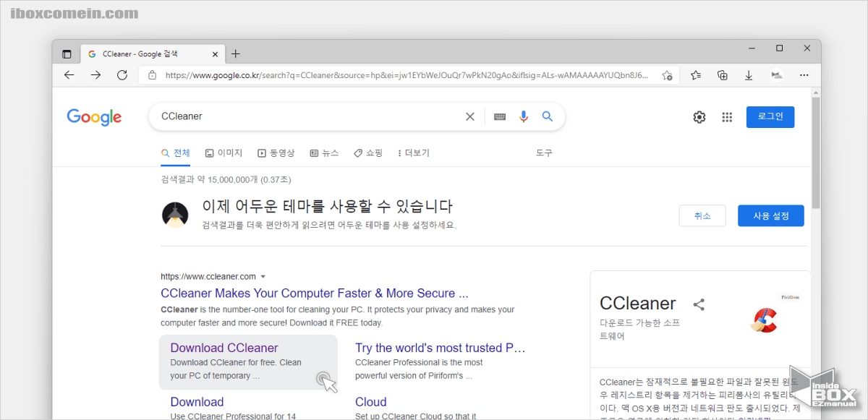View browser downloads

(749, 74)
